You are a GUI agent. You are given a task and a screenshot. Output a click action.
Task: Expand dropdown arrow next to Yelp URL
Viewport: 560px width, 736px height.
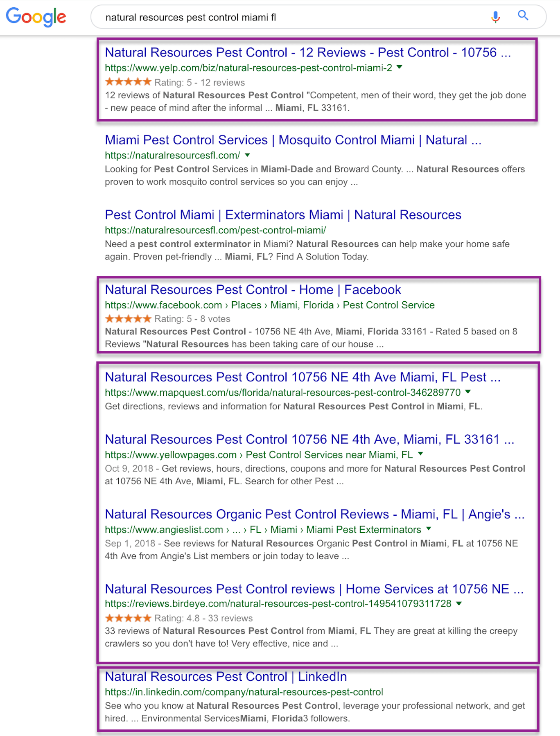(x=400, y=67)
